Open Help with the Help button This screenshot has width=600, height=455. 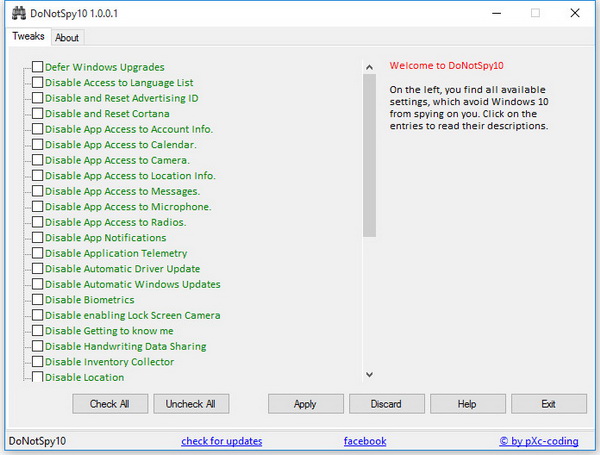tap(467, 404)
